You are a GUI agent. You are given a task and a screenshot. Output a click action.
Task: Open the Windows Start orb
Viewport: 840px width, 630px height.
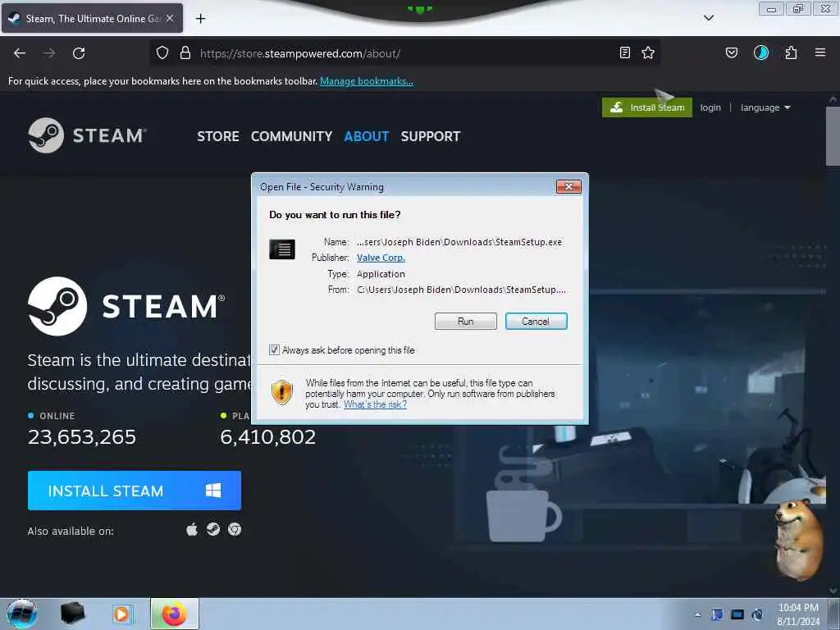tap(22, 614)
